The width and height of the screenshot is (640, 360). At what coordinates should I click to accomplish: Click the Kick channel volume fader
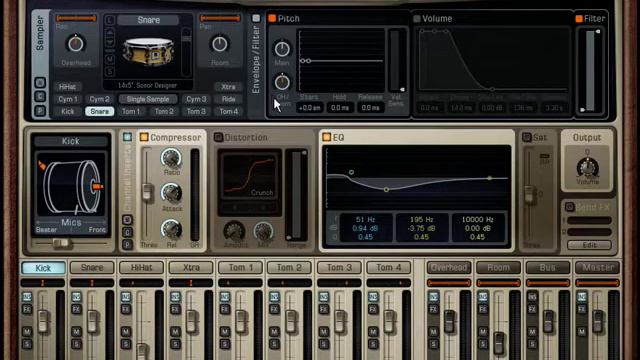(x=43, y=321)
